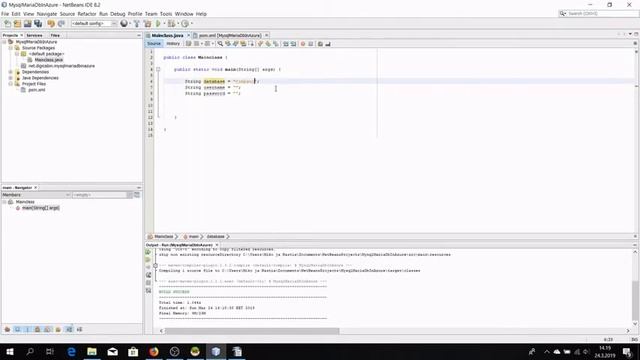Open the Tools menu
Image resolution: width=640 pixels, height=360 pixels.
[166, 14]
